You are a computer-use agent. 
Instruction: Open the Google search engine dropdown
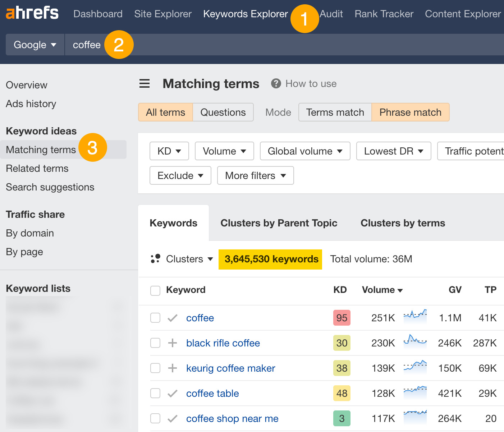tap(35, 45)
